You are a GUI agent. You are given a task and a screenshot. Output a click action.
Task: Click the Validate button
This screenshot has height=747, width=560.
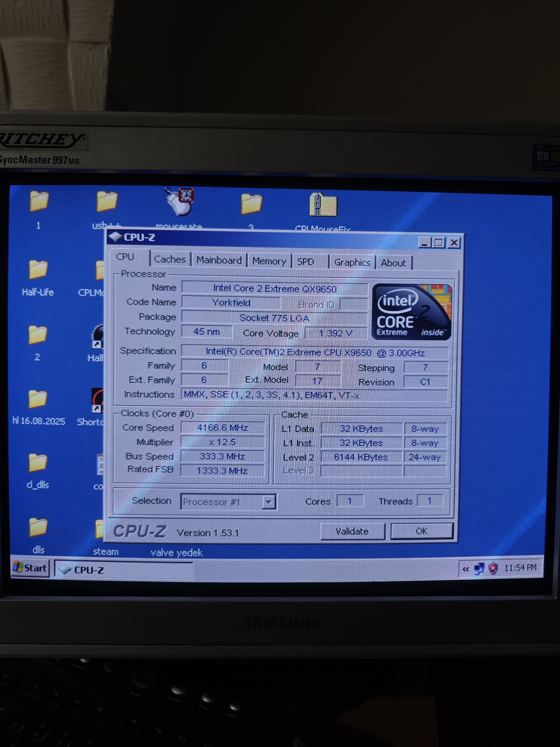(352, 531)
